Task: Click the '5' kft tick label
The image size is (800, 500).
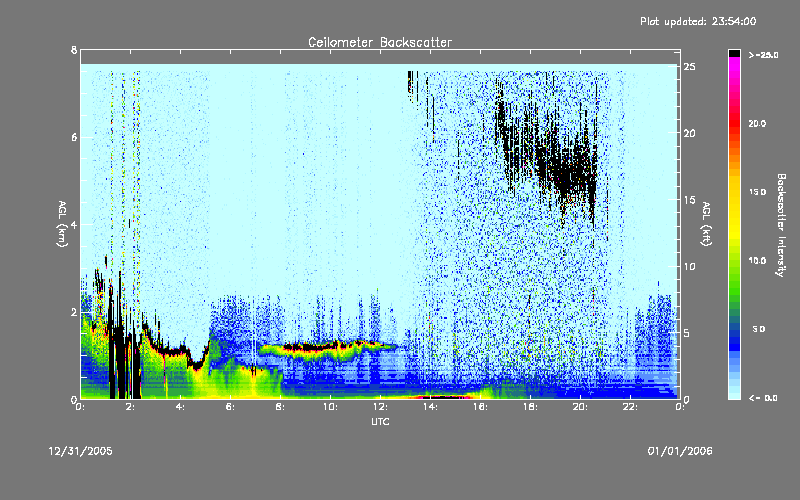Action: click(687, 333)
